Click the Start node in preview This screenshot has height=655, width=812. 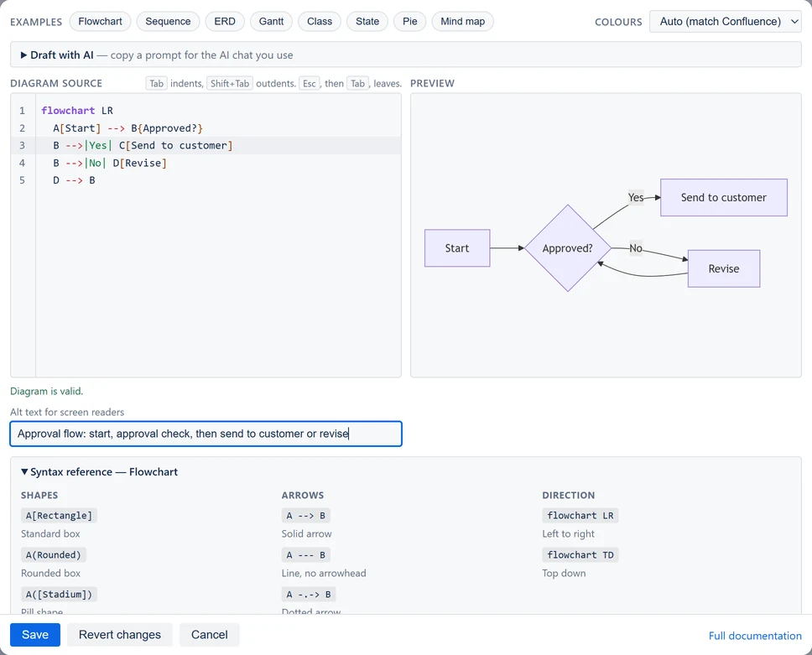tap(457, 248)
